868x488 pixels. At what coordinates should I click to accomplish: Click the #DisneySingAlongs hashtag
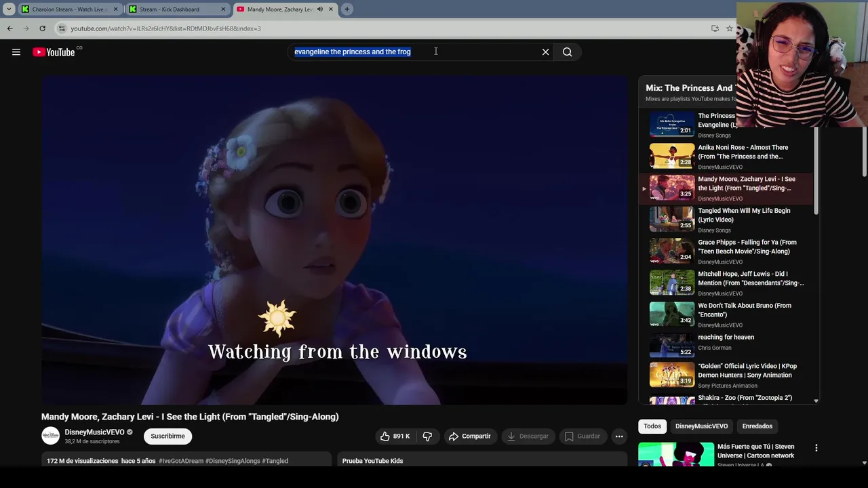coord(233,461)
